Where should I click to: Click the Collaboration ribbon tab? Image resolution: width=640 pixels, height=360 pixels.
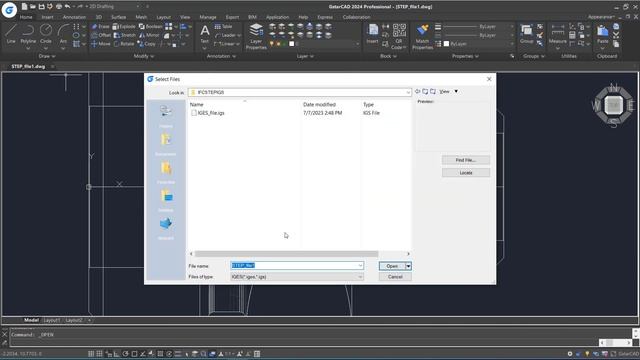coord(356,17)
